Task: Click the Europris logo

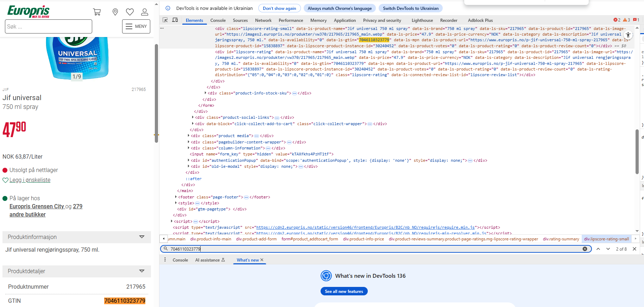Action: [x=28, y=11]
